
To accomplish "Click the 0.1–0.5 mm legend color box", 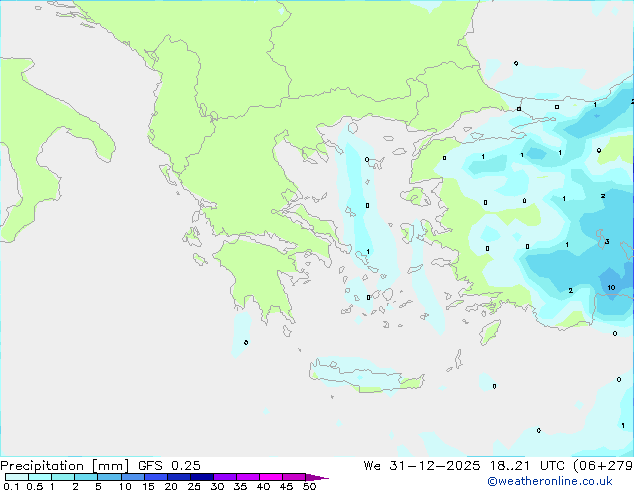I will click(17, 477).
